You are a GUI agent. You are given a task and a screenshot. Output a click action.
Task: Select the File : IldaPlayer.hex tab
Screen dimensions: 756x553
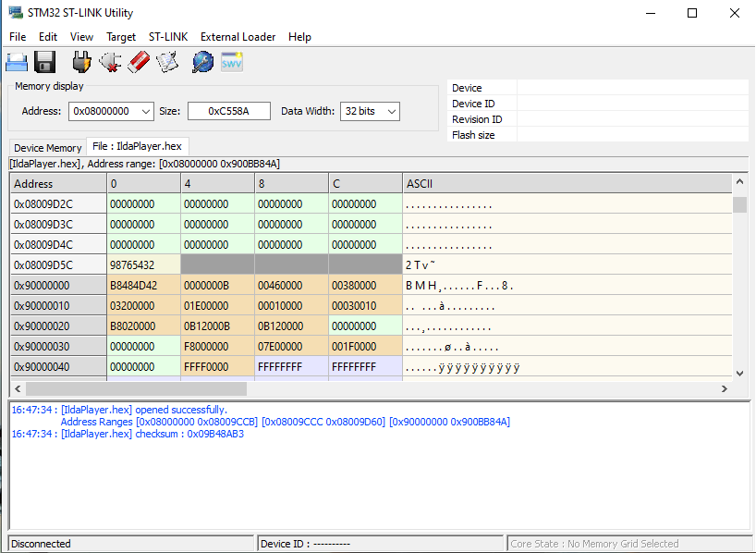click(137, 146)
